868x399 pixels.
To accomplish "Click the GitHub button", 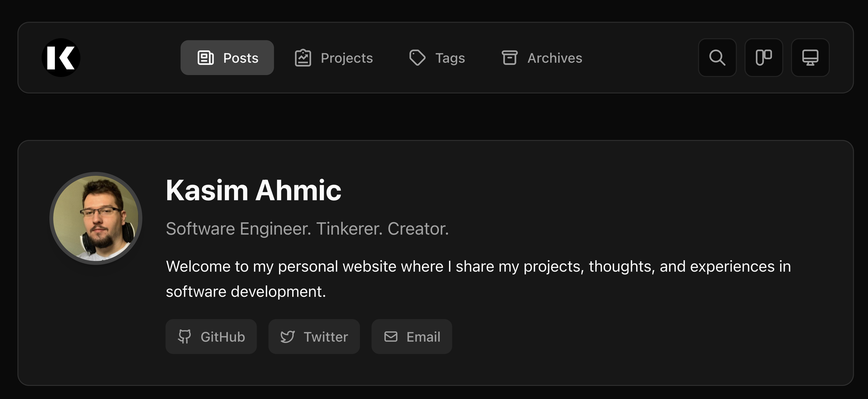I will pos(211,336).
